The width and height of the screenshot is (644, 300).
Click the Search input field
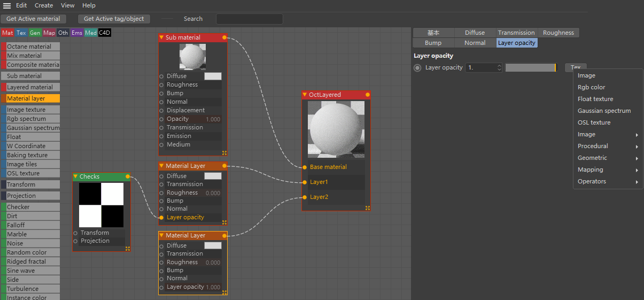click(x=249, y=19)
